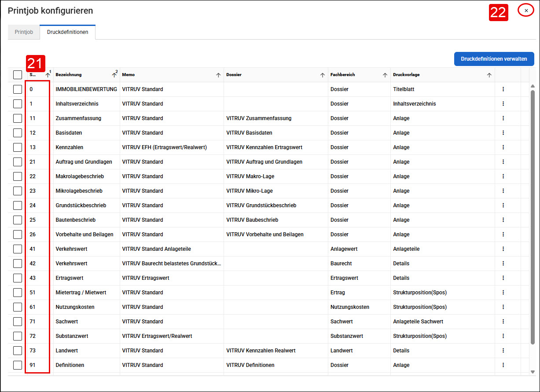Screen dimensions: 540x392
Task: Sort the Bezeichnung column using its arrow
Action: point(114,75)
